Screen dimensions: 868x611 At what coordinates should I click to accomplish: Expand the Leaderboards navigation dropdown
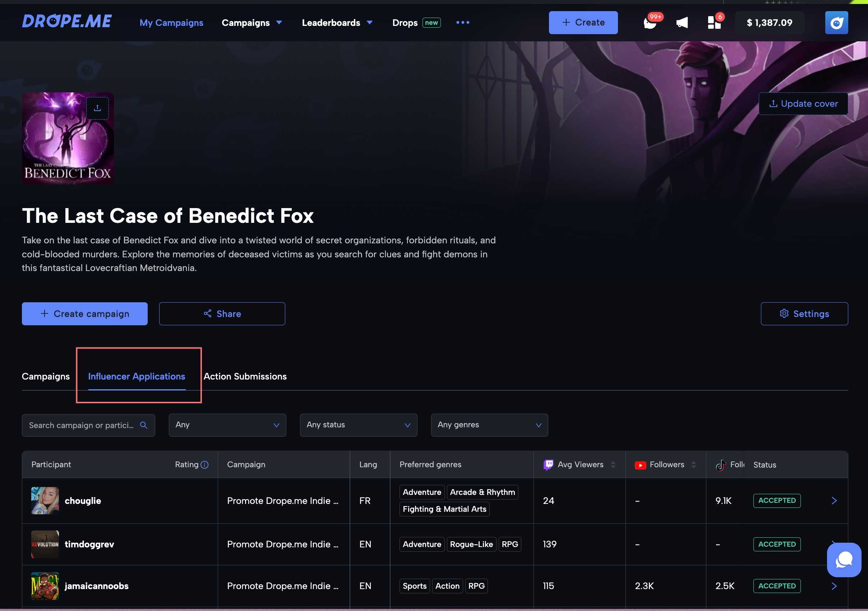337,23
